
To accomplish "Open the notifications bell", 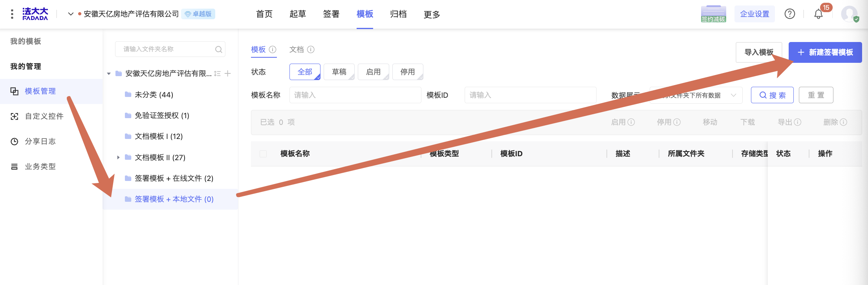I will (819, 14).
